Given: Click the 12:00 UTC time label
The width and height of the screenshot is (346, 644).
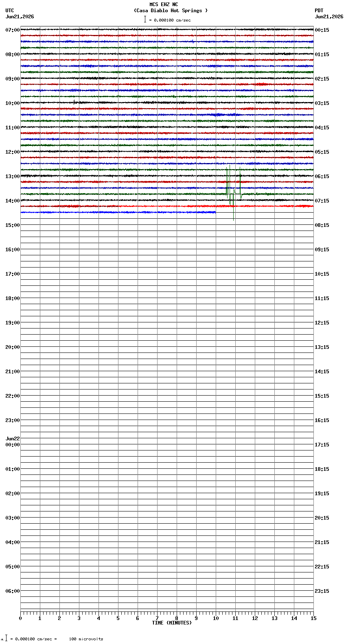Looking at the screenshot, I should point(13,152).
